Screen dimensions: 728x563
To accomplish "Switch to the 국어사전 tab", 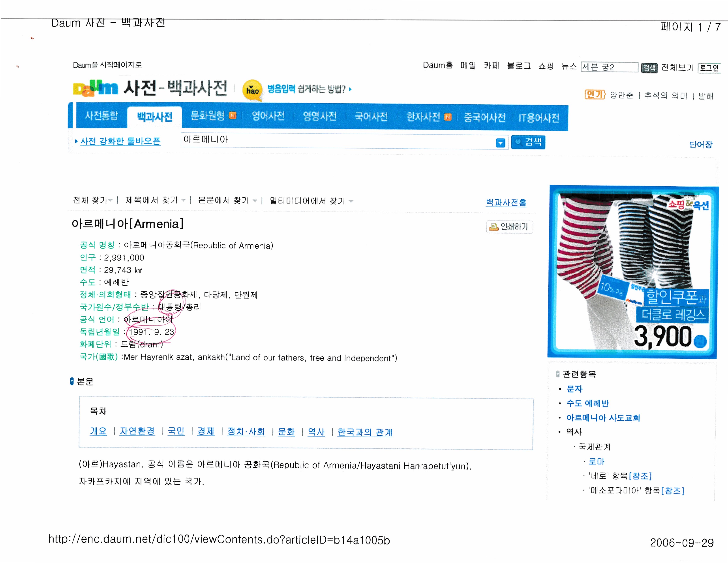I will 371,116.
